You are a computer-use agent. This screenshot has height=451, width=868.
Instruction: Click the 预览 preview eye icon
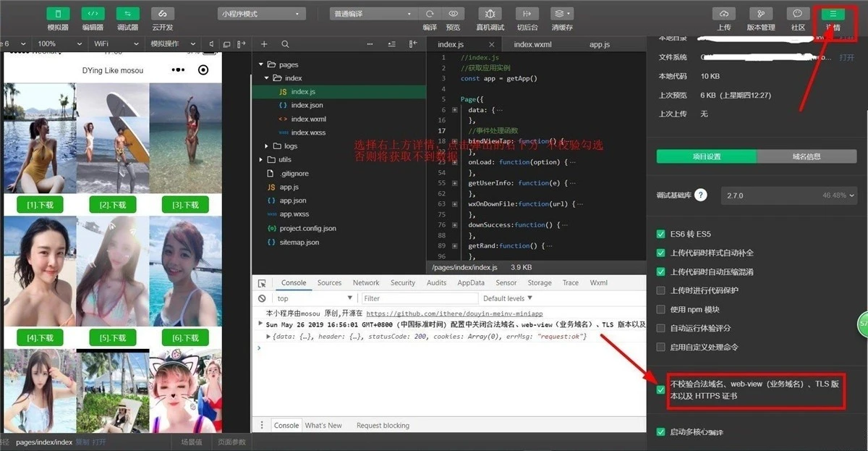click(x=453, y=14)
